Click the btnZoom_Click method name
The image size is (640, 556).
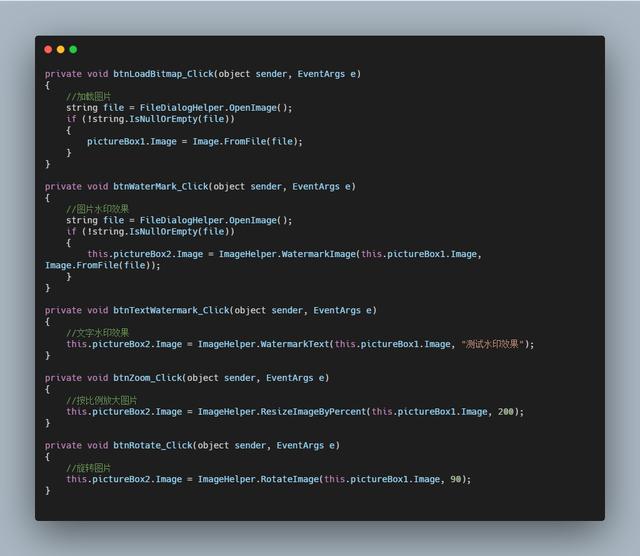pos(147,378)
